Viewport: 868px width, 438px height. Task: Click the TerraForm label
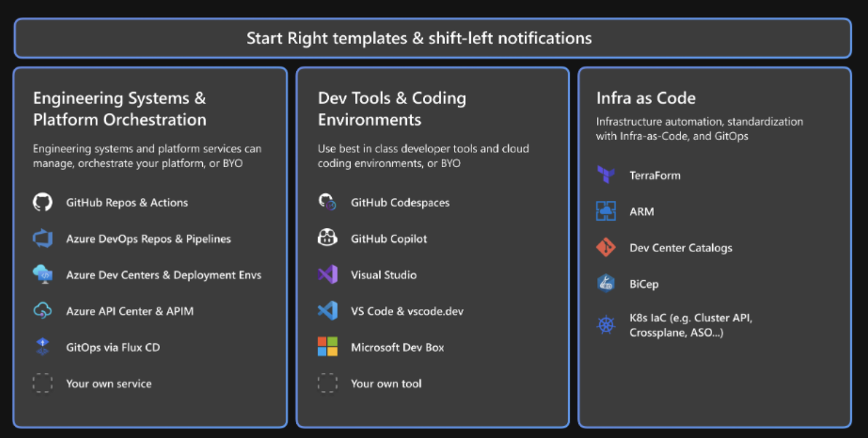(x=655, y=175)
